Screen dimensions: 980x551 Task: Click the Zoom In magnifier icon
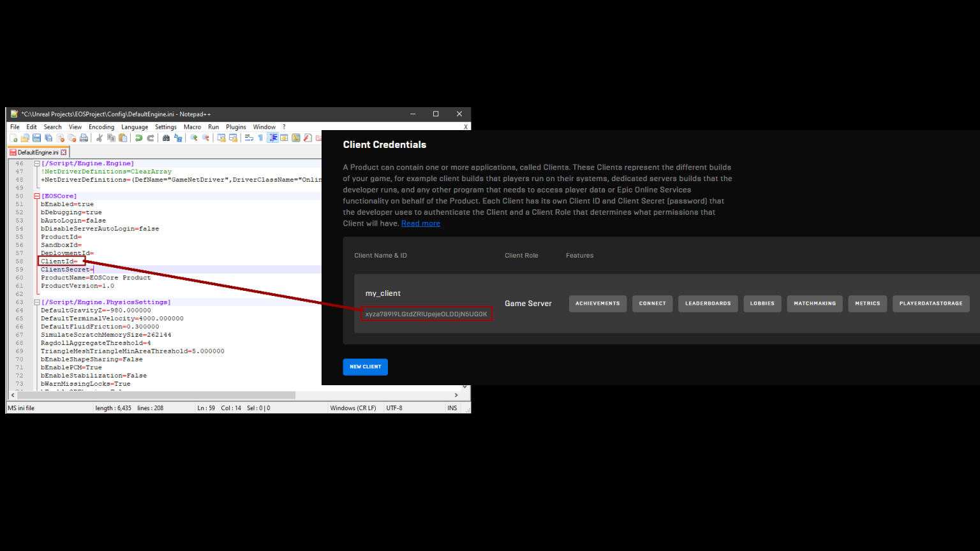pos(195,138)
